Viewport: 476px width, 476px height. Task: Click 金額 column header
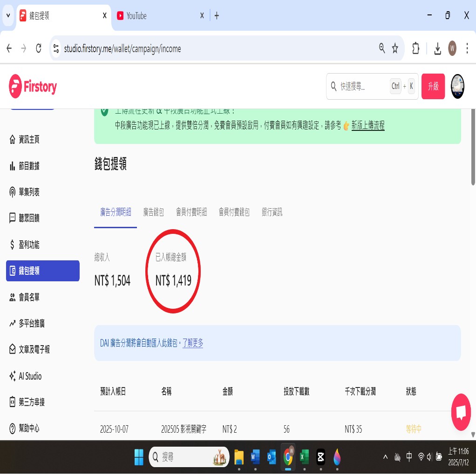228,391
